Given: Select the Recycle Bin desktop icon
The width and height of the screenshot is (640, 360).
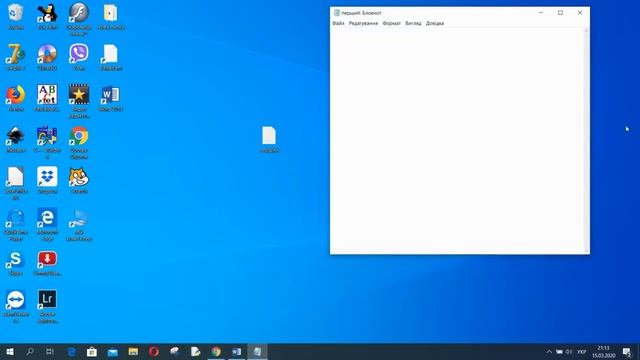Looking at the screenshot, I should tap(16, 17).
